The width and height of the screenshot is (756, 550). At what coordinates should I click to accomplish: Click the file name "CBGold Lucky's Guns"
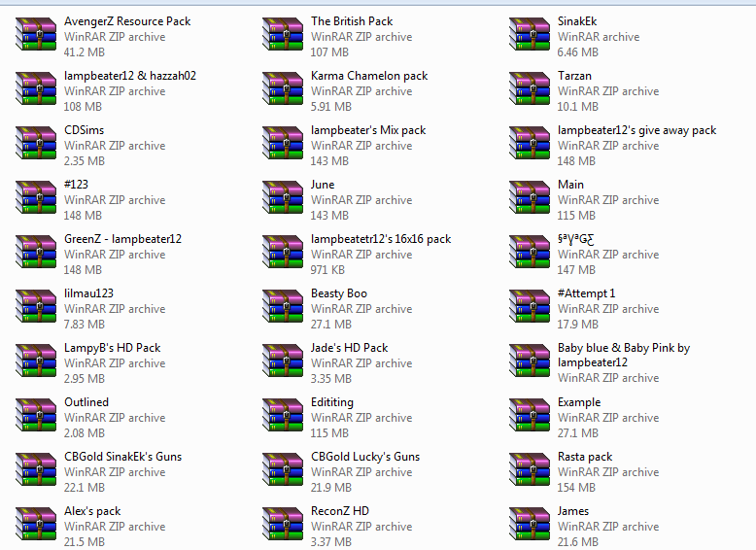[365, 458]
